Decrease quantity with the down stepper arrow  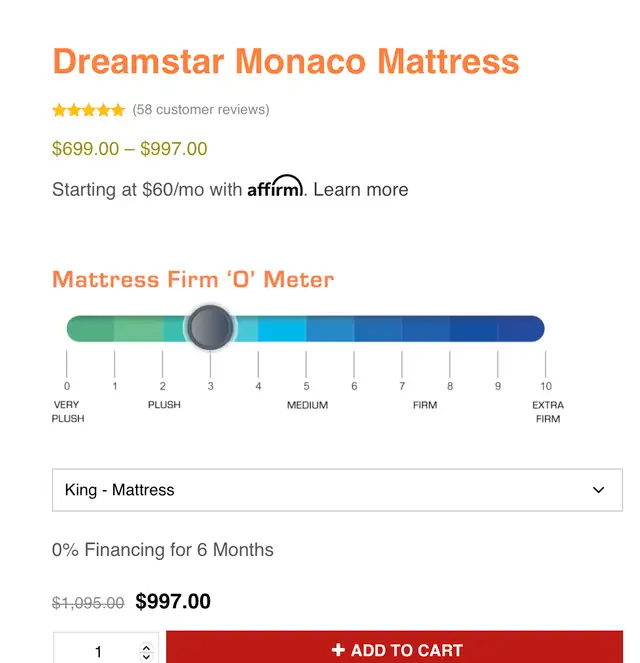coord(146,657)
